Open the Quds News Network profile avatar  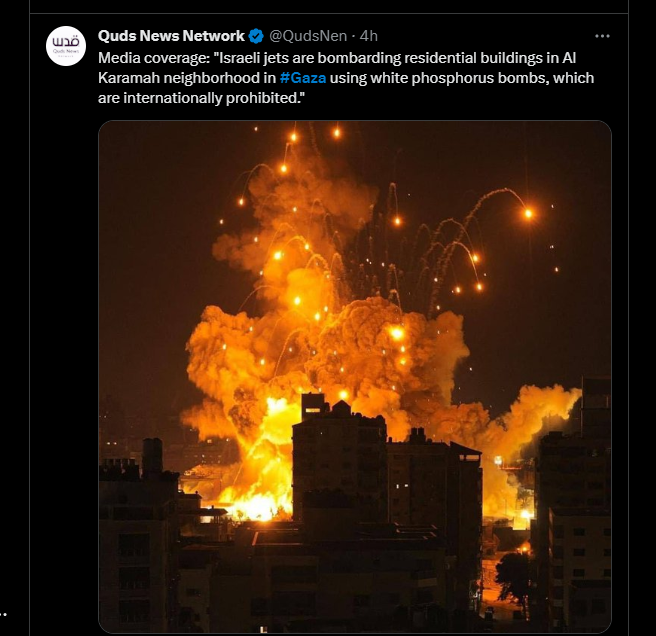[66, 46]
